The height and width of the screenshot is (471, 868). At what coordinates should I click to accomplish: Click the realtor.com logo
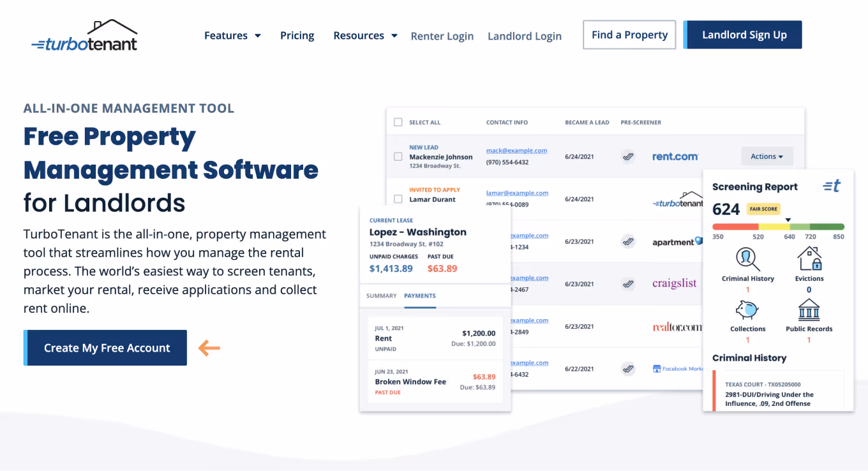click(677, 327)
